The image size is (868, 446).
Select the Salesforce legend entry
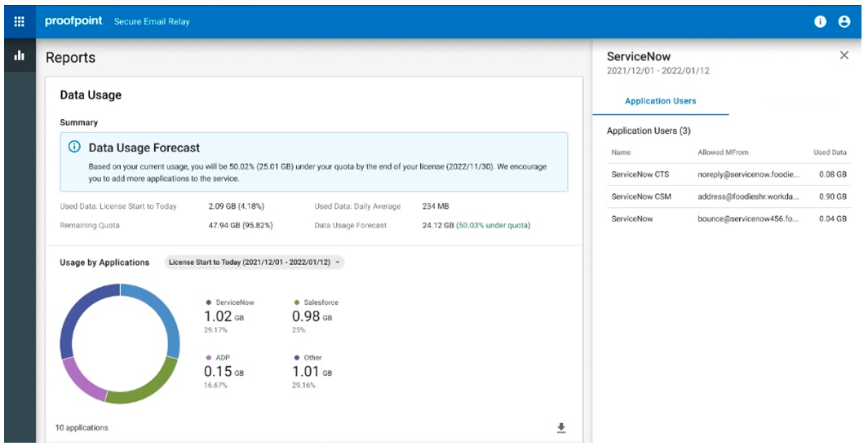[317, 302]
